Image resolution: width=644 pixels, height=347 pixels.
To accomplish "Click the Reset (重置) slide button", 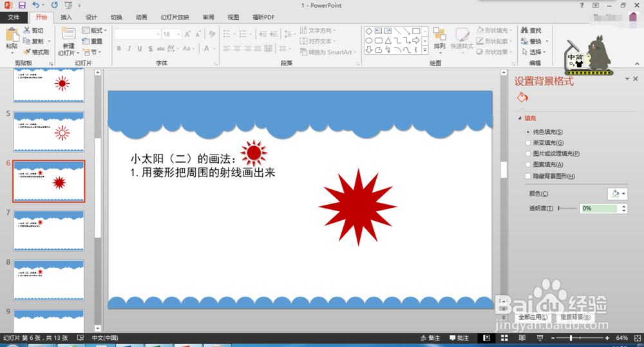I will [92, 41].
